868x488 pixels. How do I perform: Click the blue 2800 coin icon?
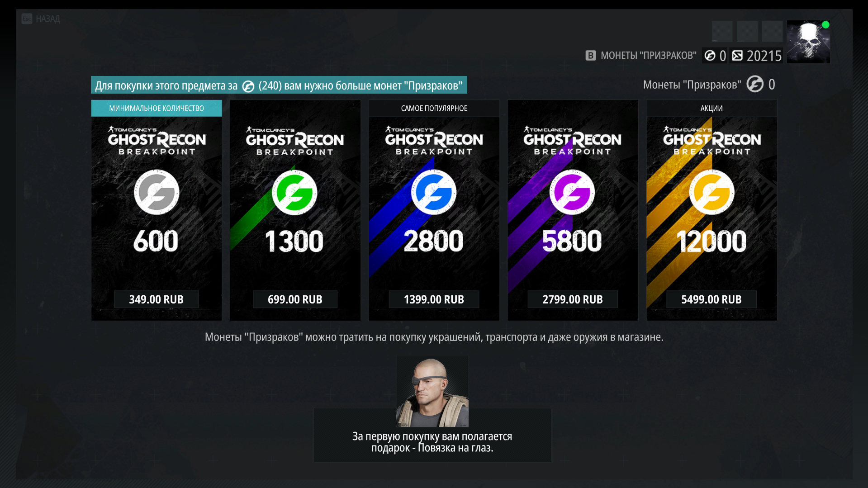pos(434,192)
